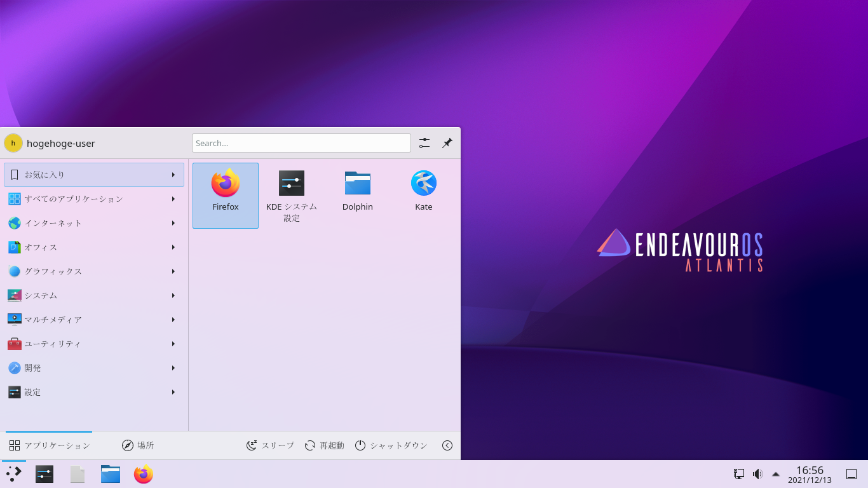Expand arrow beside ユーティリティ

(173, 344)
